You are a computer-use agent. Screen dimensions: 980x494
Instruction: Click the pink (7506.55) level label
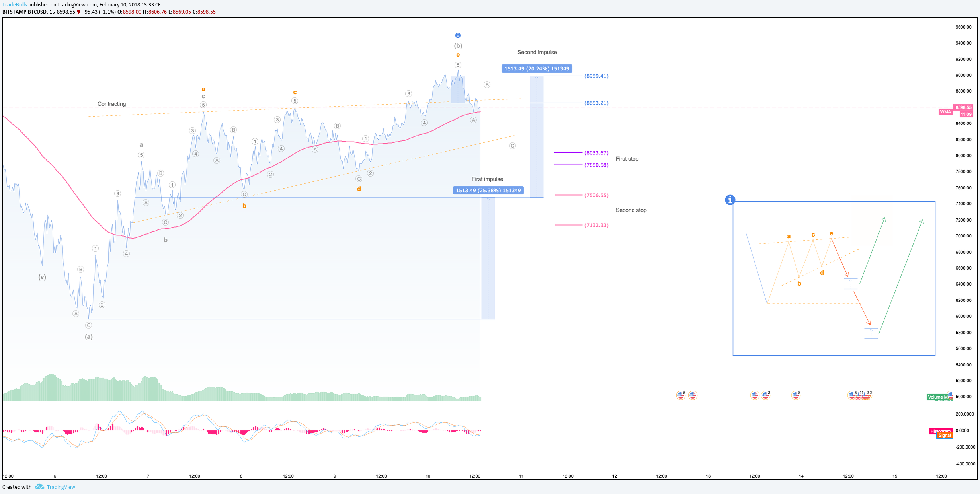point(596,195)
